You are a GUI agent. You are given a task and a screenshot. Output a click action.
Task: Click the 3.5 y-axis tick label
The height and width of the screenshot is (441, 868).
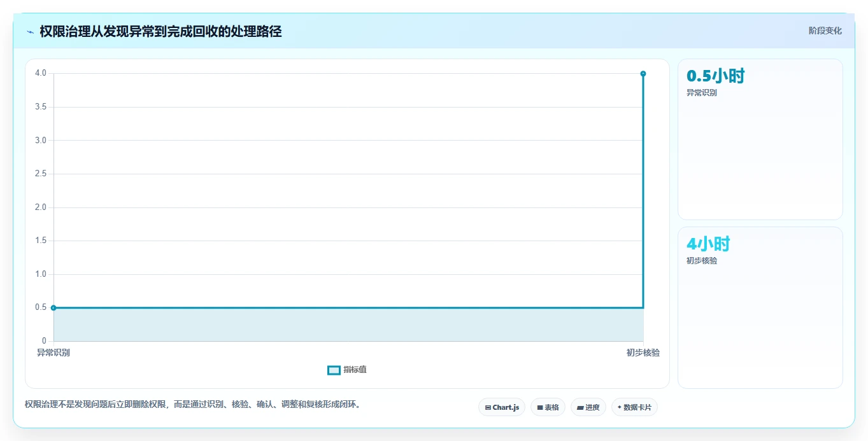41,107
